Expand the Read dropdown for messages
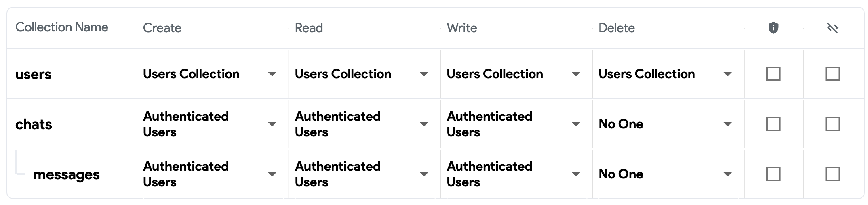This screenshot has width=868, height=205. click(x=362, y=174)
